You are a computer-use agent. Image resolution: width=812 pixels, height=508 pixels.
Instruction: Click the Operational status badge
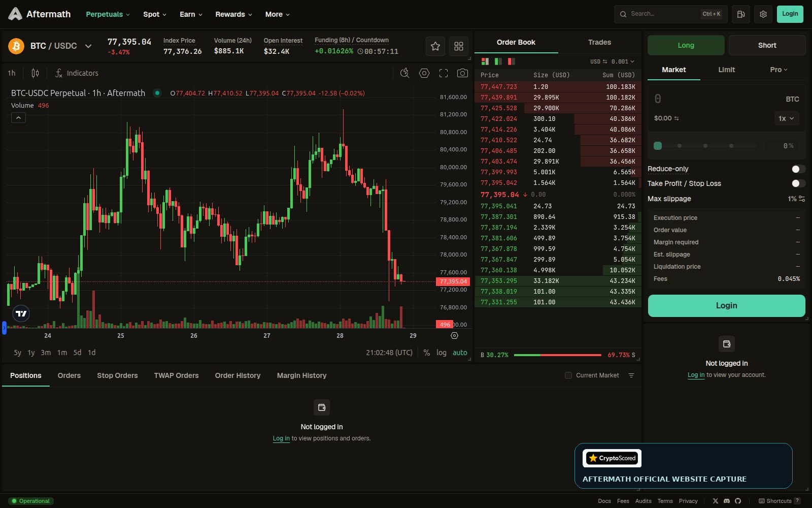30,501
